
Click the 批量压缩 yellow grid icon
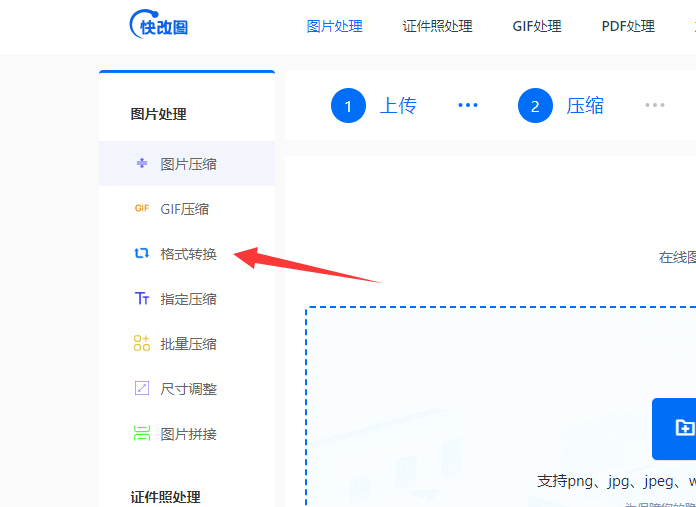[142, 343]
